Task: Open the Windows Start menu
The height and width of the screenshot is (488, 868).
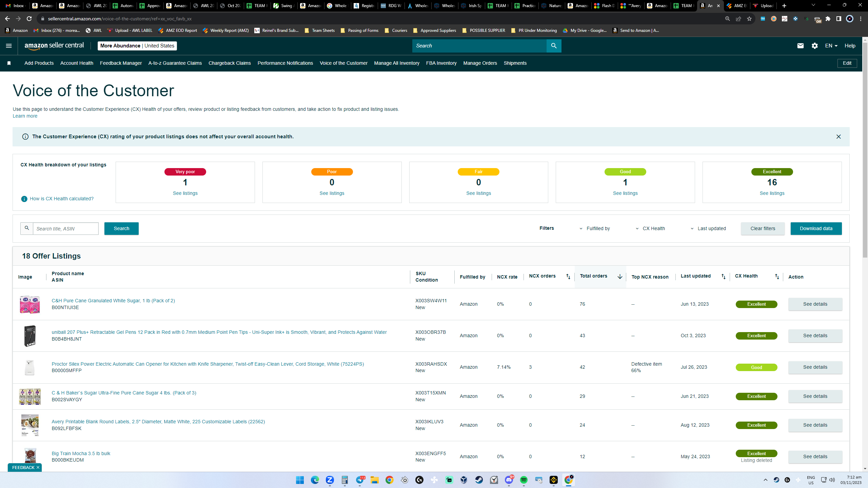Action: (x=300, y=480)
